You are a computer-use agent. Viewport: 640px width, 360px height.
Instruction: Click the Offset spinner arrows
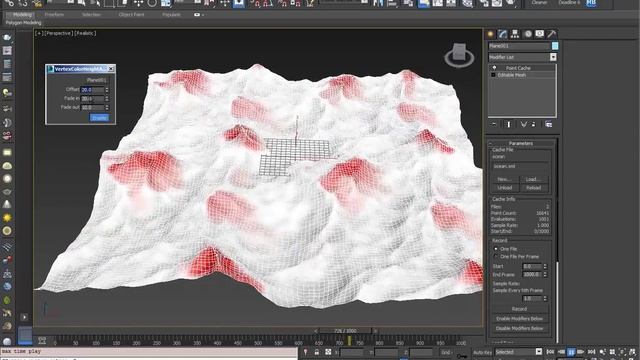tap(107, 90)
